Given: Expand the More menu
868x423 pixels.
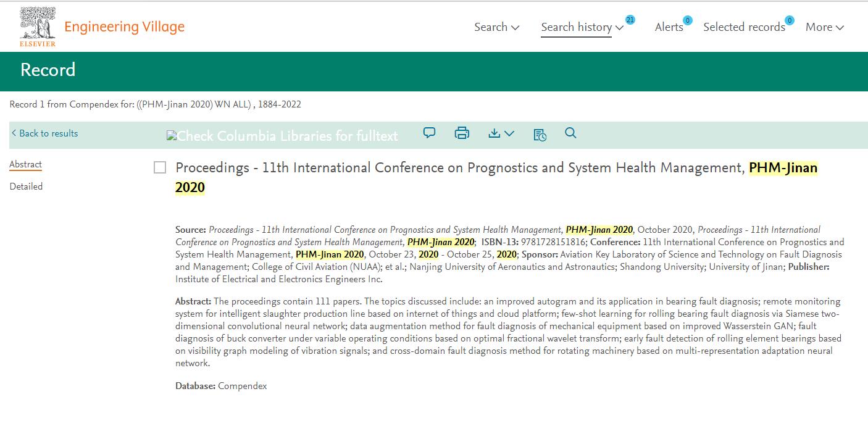Looking at the screenshot, I should [824, 27].
